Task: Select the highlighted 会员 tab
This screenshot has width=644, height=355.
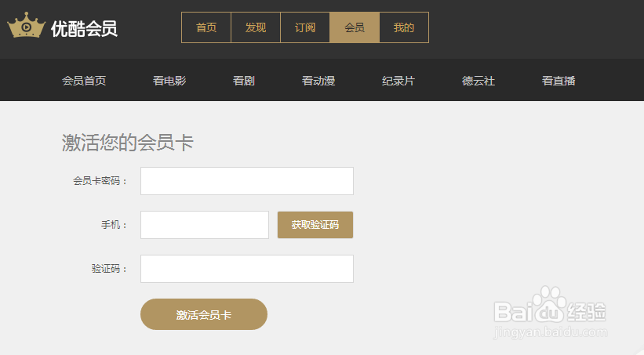Action: click(x=355, y=27)
